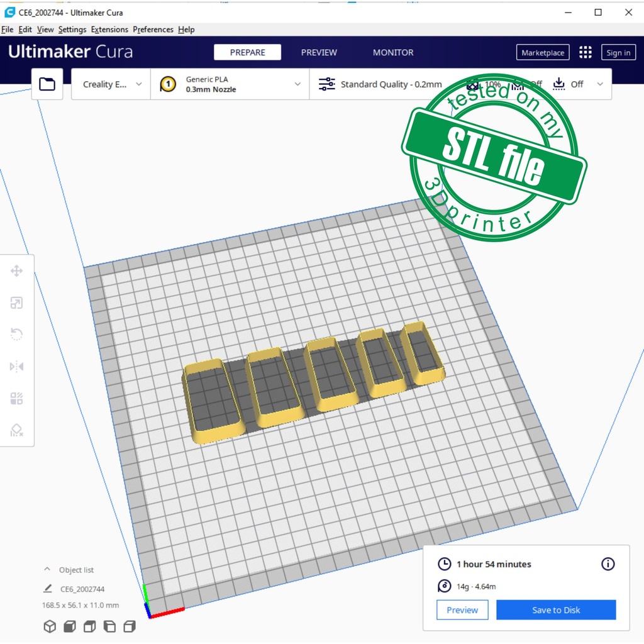Select the Mirror tool in left toolbar
Image resolution: width=644 pixels, height=644 pixels.
click(16, 367)
